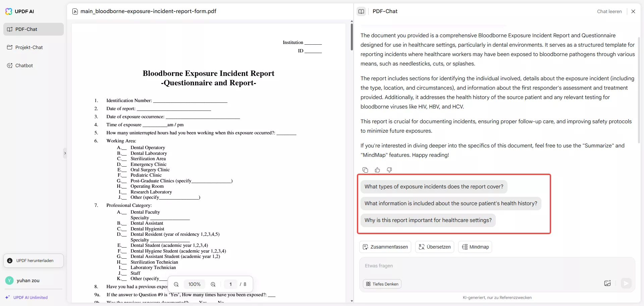Click the UPDF AI logo icon
This screenshot has height=306, width=644.
(x=9, y=11)
